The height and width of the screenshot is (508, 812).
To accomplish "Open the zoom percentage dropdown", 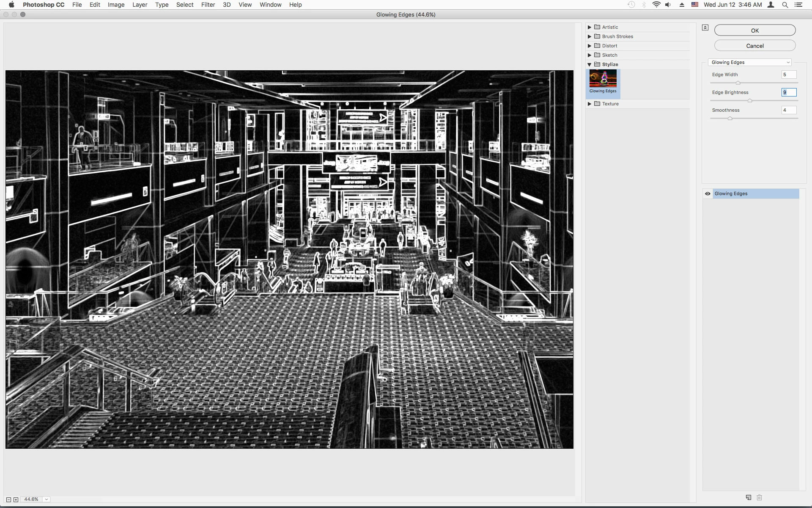I will 47,500.
